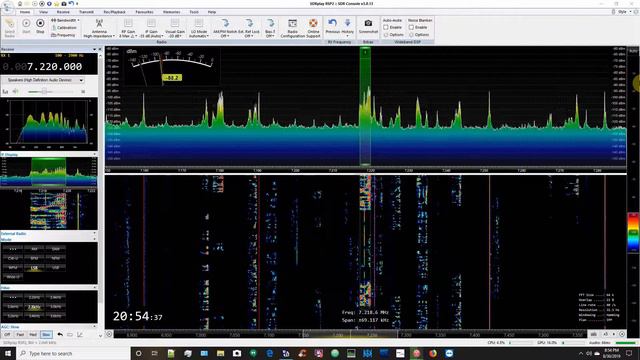
Task: Open the Antenna High-impedance dropdown
Action: pos(99,28)
